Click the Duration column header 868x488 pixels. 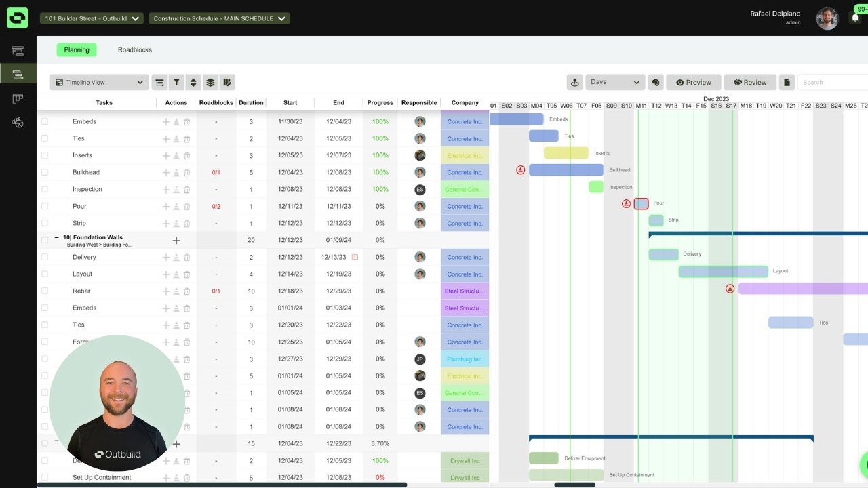pyautogui.click(x=251, y=103)
